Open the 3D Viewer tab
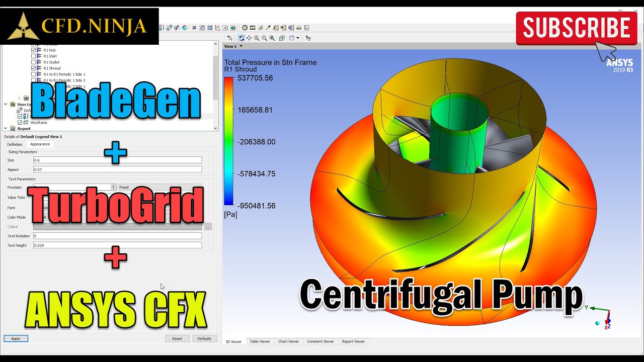This screenshot has width=644, height=362. 233,341
